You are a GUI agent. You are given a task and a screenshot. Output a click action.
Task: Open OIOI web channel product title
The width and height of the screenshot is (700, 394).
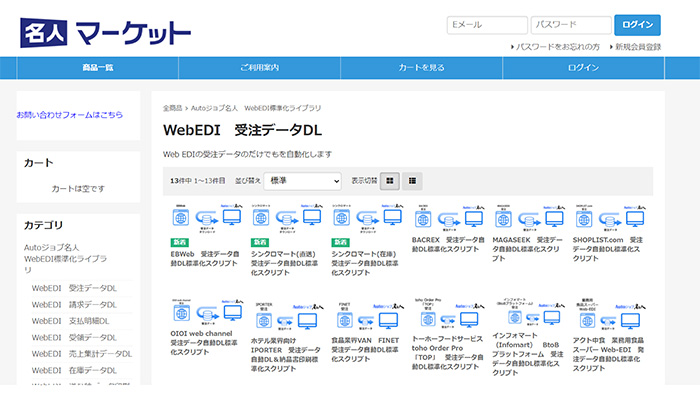pyautogui.click(x=204, y=343)
